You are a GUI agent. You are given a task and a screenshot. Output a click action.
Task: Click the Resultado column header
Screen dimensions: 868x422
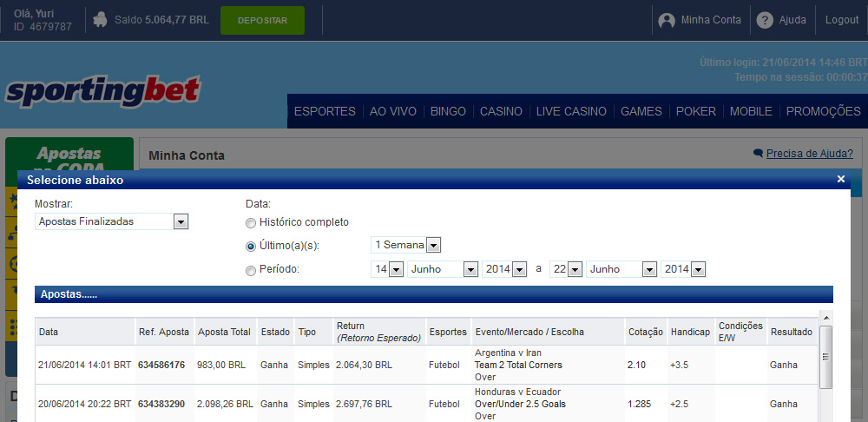[791, 332]
